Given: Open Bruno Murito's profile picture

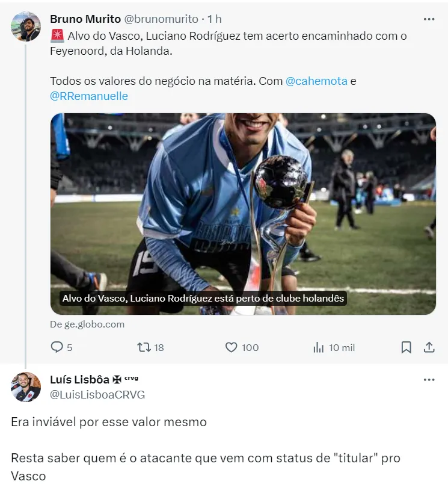Looking at the screenshot, I should (x=26, y=26).
